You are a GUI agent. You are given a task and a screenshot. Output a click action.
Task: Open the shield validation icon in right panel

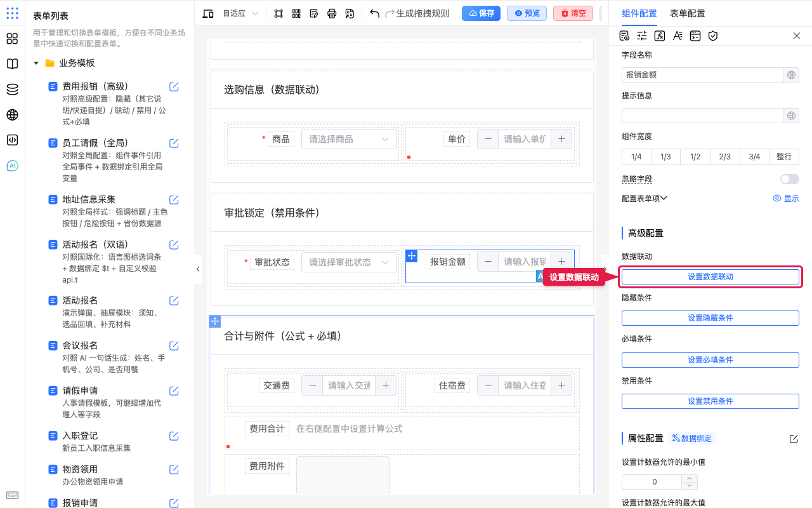713,36
